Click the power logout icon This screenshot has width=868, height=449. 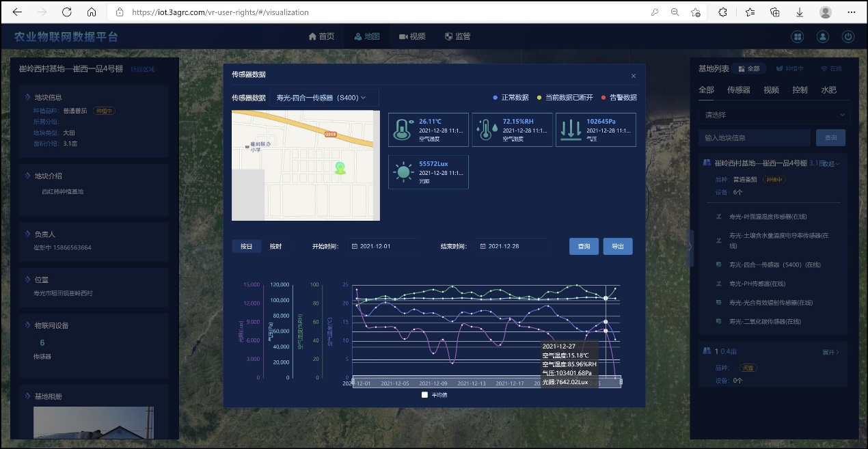click(x=848, y=37)
